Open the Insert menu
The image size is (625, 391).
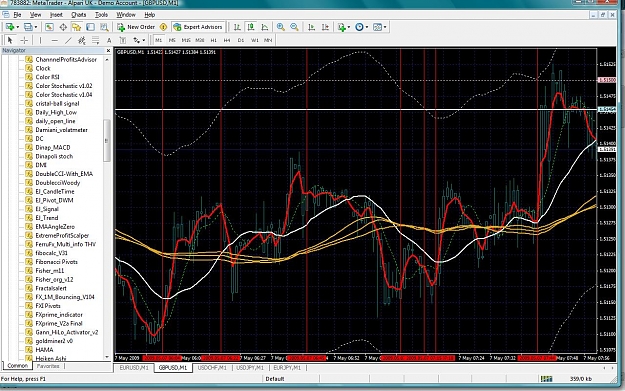(x=56, y=15)
